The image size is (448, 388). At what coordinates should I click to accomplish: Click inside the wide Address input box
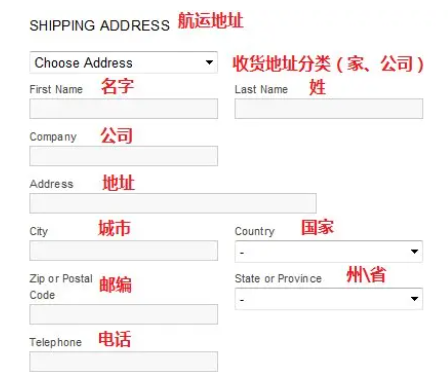pyautogui.click(x=173, y=203)
